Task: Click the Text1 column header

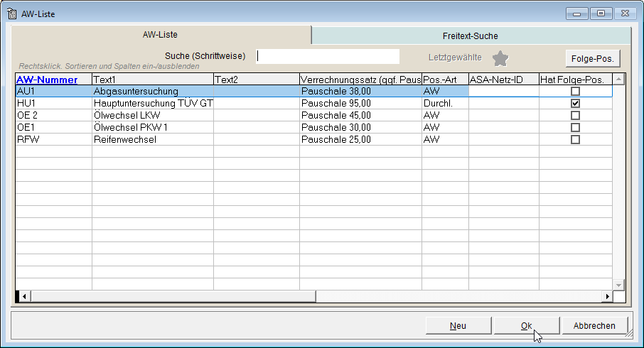Action: pos(153,80)
